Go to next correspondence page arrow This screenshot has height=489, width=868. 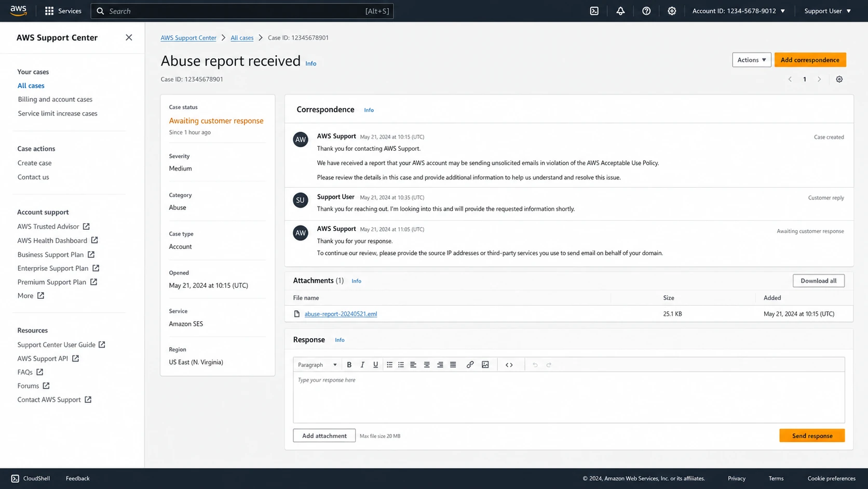pos(819,80)
